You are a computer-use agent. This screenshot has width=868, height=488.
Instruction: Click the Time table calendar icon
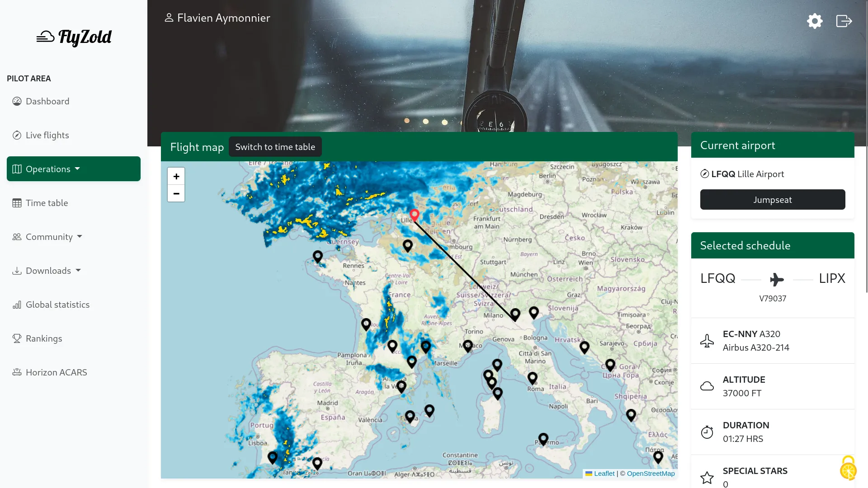coord(17,203)
